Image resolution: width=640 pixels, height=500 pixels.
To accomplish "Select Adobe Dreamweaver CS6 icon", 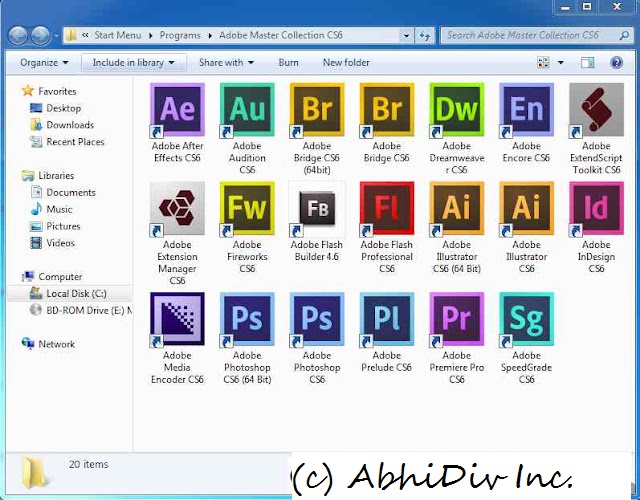I will 457,110.
